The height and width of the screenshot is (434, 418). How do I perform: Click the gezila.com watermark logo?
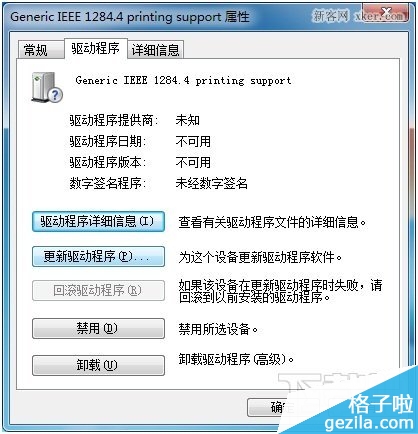(369, 413)
